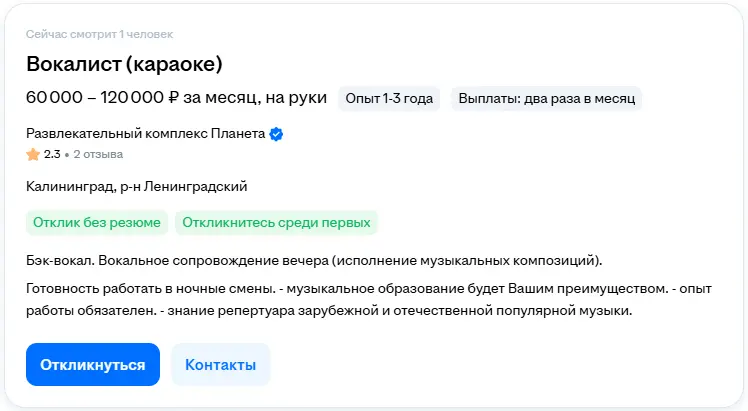Open the Вокалист (караоке) vacancy title

[x=124, y=65]
